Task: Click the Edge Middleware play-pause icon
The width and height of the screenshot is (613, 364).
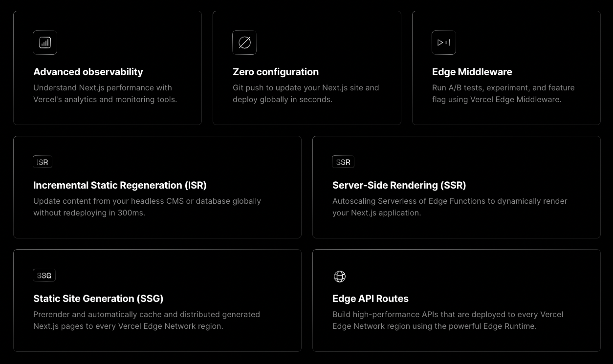Action: pyautogui.click(x=443, y=43)
